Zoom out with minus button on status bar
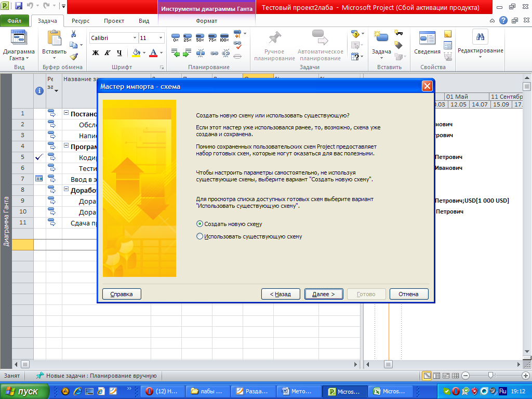The height and width of the screenshot is (399, 532). (x=465, y=376)
